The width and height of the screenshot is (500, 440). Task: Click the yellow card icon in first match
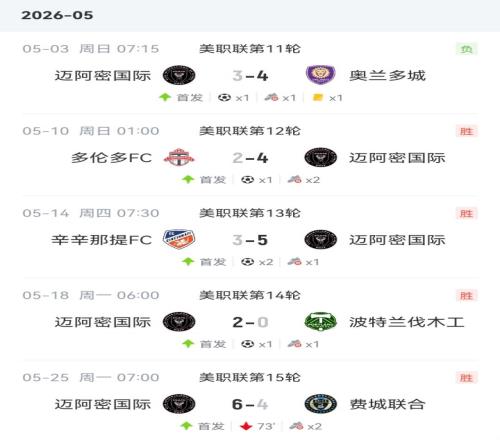coord(318,97)
